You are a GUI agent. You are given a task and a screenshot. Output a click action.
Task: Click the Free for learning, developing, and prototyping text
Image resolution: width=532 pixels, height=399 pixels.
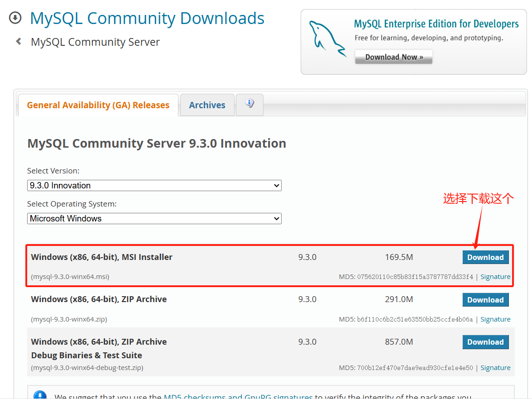(x=429, y=38)
